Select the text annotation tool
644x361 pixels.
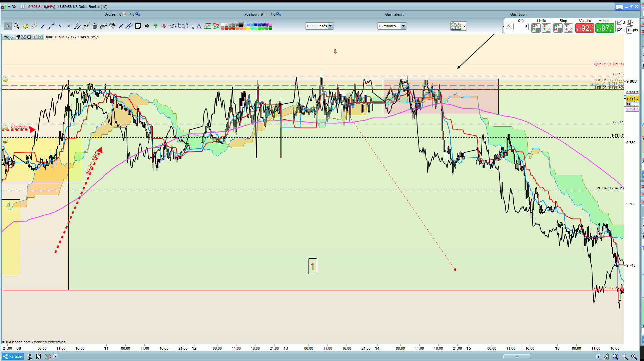pyautogui.click(x=138, y=26)
